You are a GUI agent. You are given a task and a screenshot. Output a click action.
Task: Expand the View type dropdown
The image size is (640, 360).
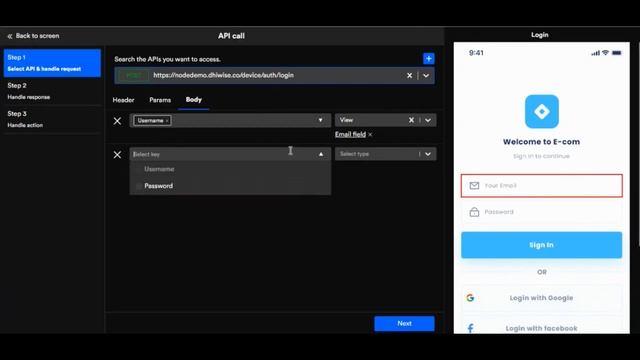coord(428,120)
